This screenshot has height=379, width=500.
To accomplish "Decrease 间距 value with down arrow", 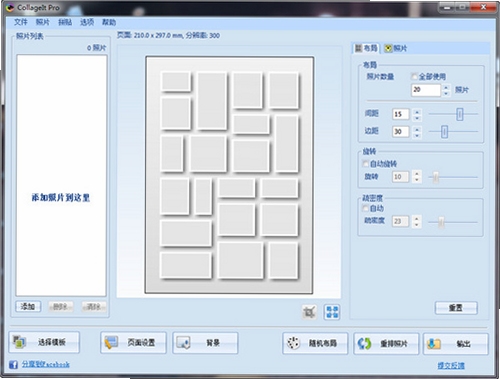I will (417, 118).
